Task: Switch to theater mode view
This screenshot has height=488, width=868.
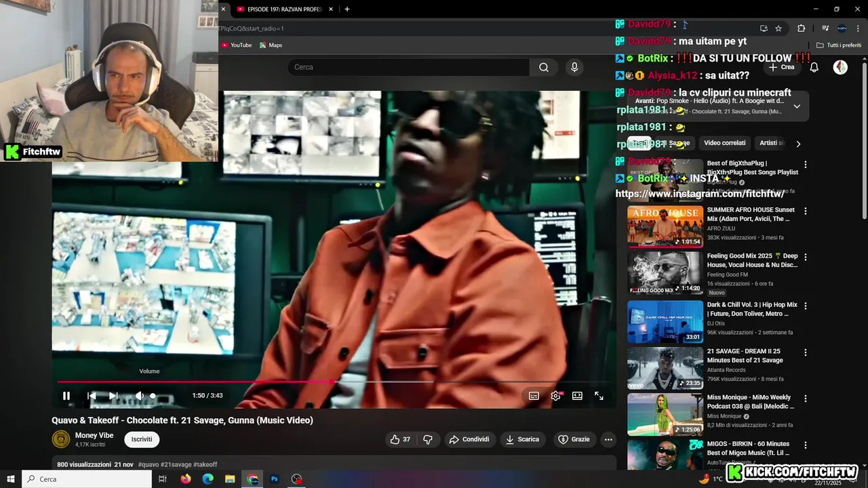Action: (x=577, y=396)
